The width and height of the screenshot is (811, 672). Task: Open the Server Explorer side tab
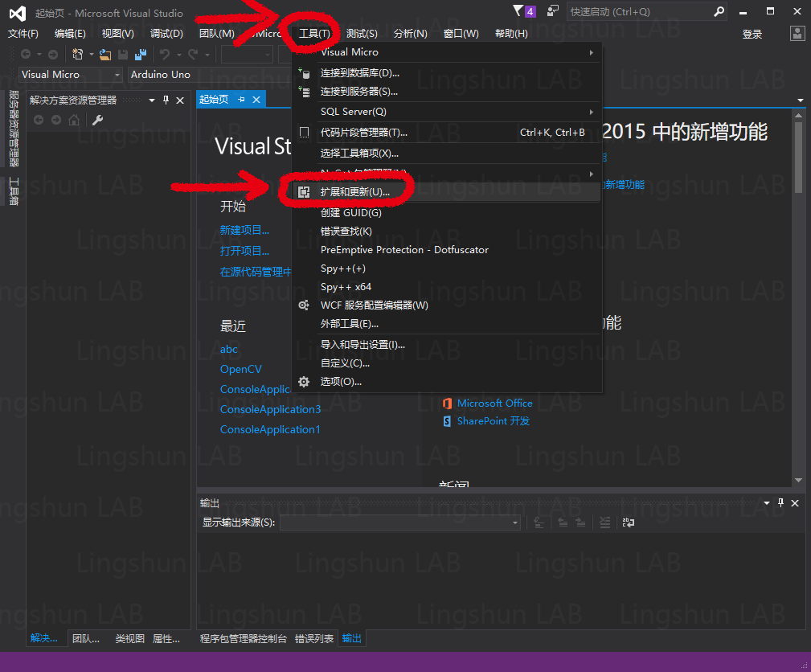pos(14,129)
